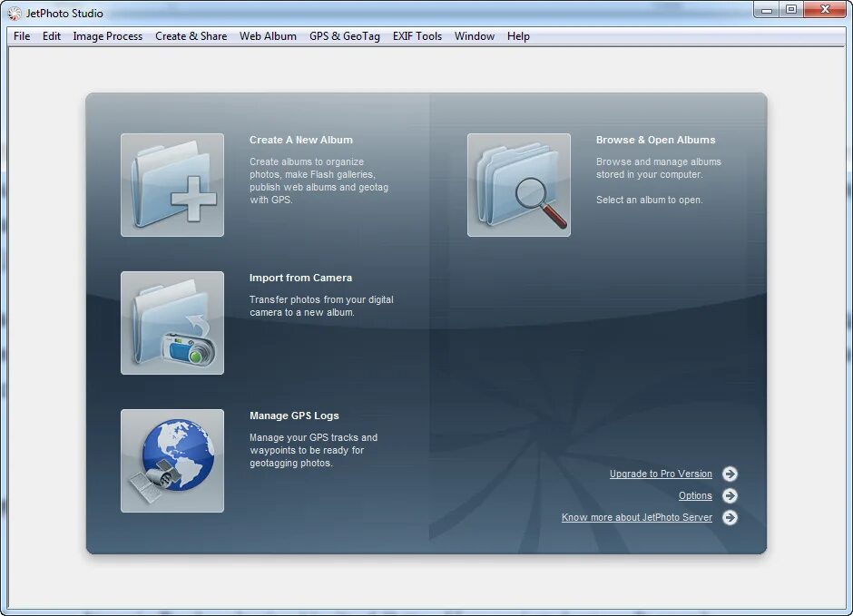The width and height of the screenshot is (853, 616).
Task: Click Know more about JetPhoto Server link
Action: pyautogui.click(x=636, y=518)
